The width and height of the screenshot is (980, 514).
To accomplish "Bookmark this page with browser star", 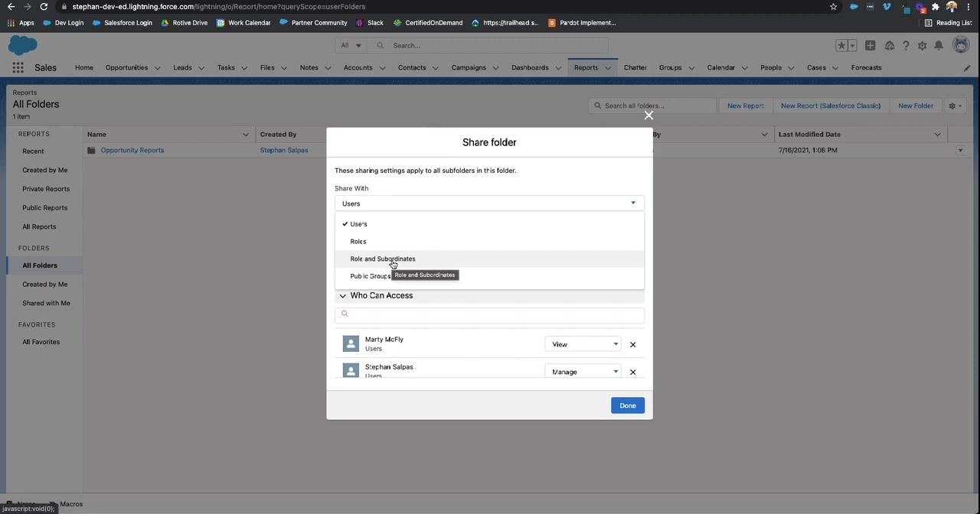I will coord(833,7).
